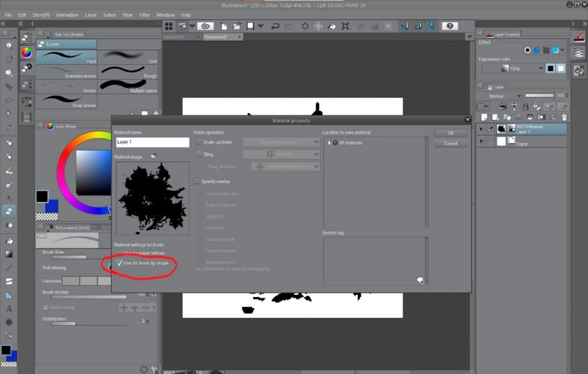Open the Expression color Gray dropdown

tap(513, 68)
